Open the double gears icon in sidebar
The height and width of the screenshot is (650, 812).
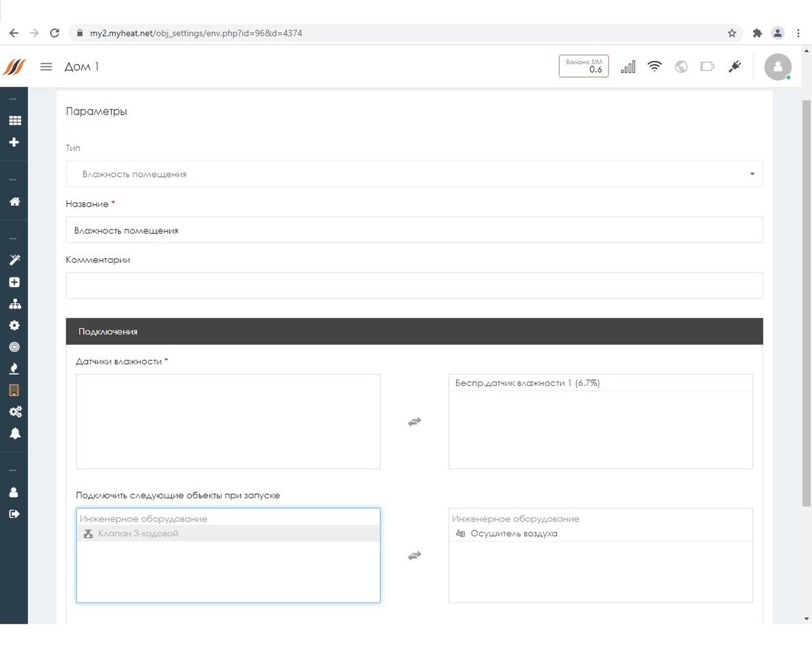(x=14, y=412)
